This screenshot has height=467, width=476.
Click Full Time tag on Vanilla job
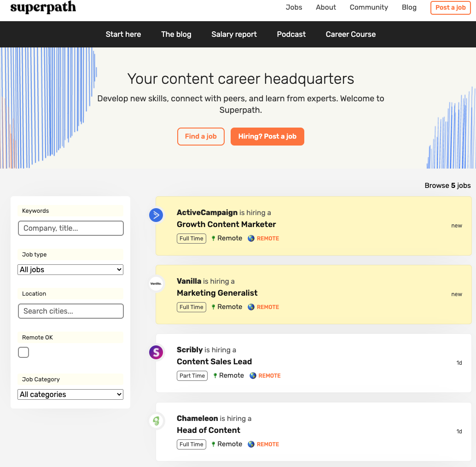click(191, 307)
